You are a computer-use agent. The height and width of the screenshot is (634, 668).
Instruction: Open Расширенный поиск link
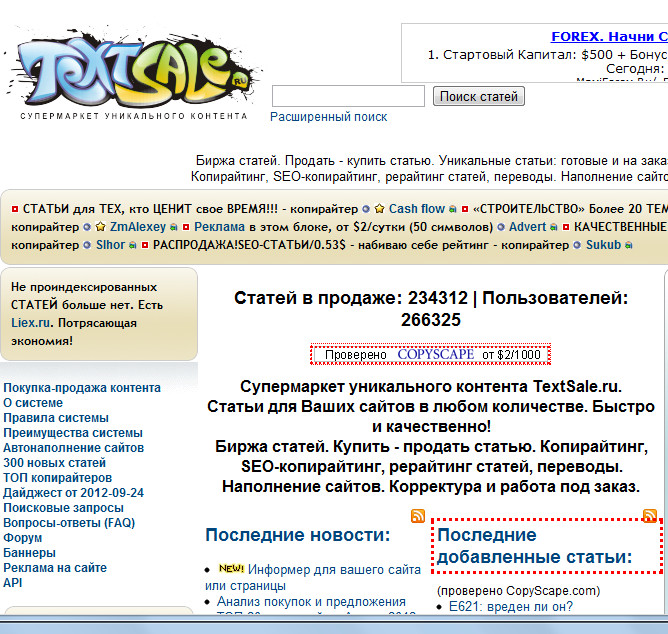pos(328,117)
